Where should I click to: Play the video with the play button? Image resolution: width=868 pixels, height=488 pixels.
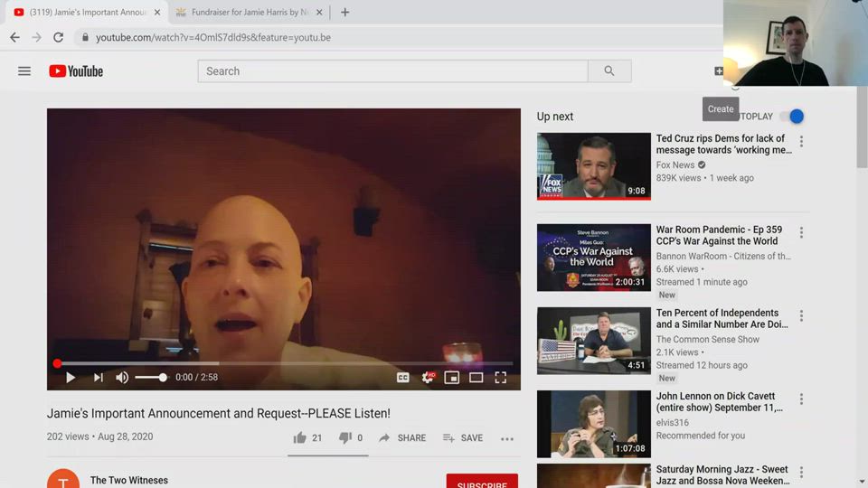point(71,378)
